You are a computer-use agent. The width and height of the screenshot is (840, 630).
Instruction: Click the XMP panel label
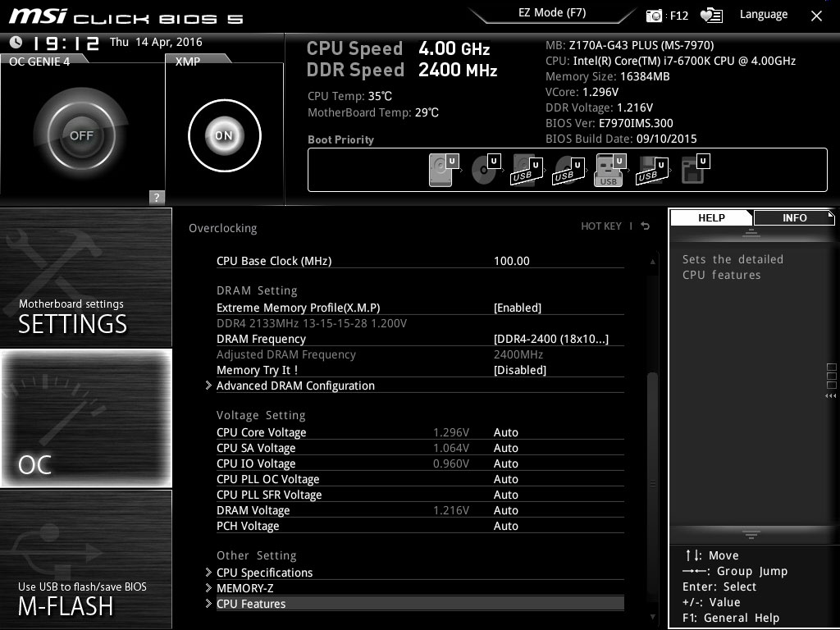coord(188,62)
